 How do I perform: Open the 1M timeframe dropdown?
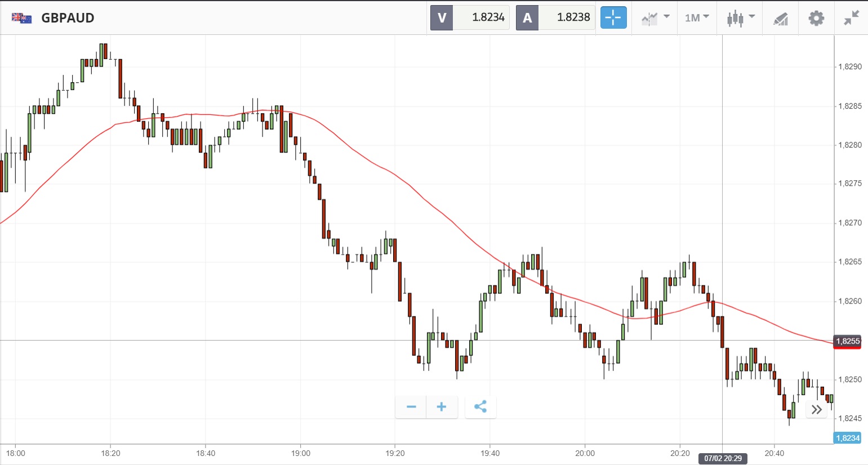click(x=697, y=17)
